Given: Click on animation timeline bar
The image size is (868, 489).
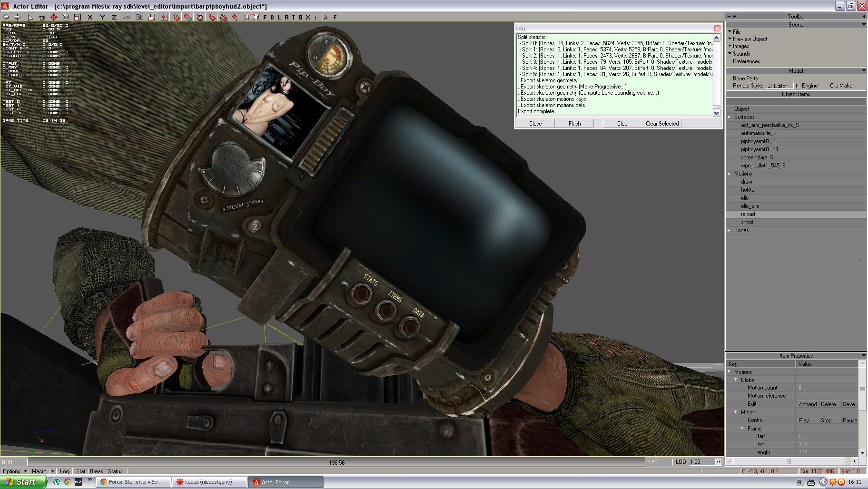Looking at the screenshot, I should tap(336, 462).
